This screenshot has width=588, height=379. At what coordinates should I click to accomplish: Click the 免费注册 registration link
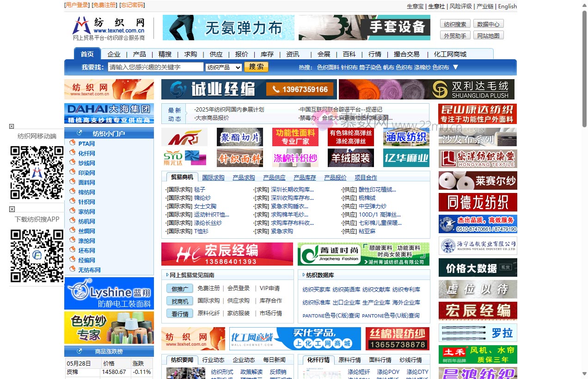point(104,5)
